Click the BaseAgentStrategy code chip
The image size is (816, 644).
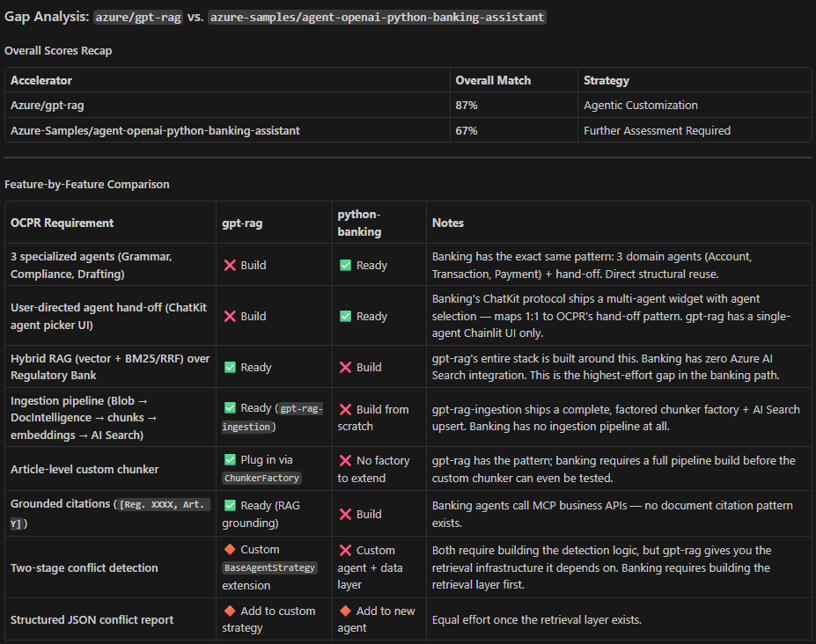pyautogui.click(x=269, y=567)
